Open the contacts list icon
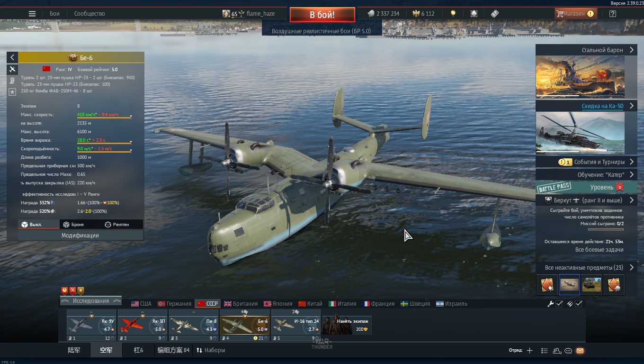The height and width of the screenshot is (364, 644). (x=545, y=351)
